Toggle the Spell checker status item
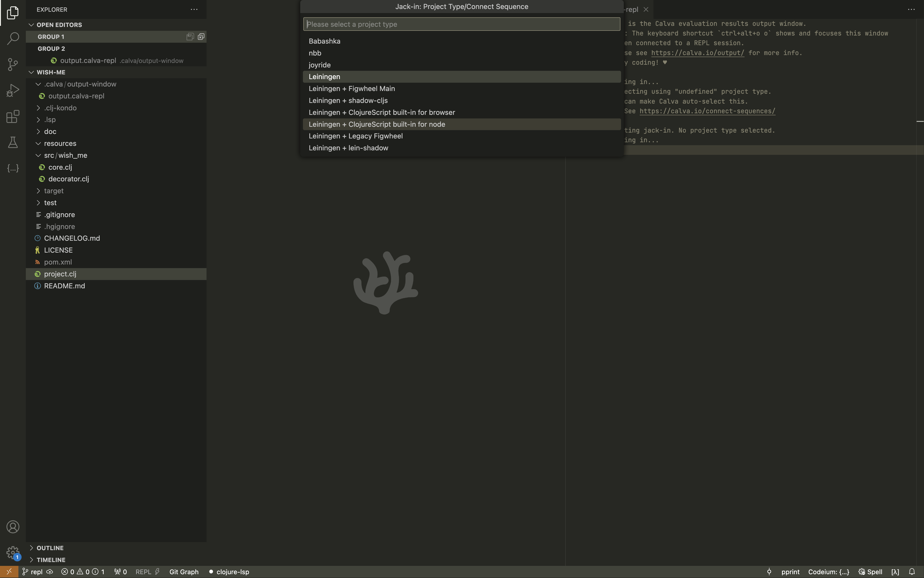 pos(870,572)
